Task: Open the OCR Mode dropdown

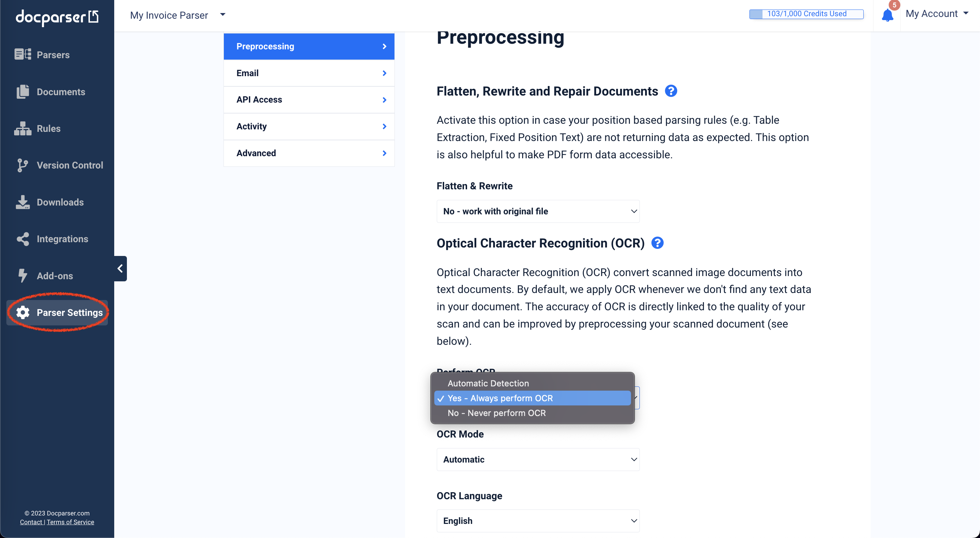Action: (x=538, y=459)
